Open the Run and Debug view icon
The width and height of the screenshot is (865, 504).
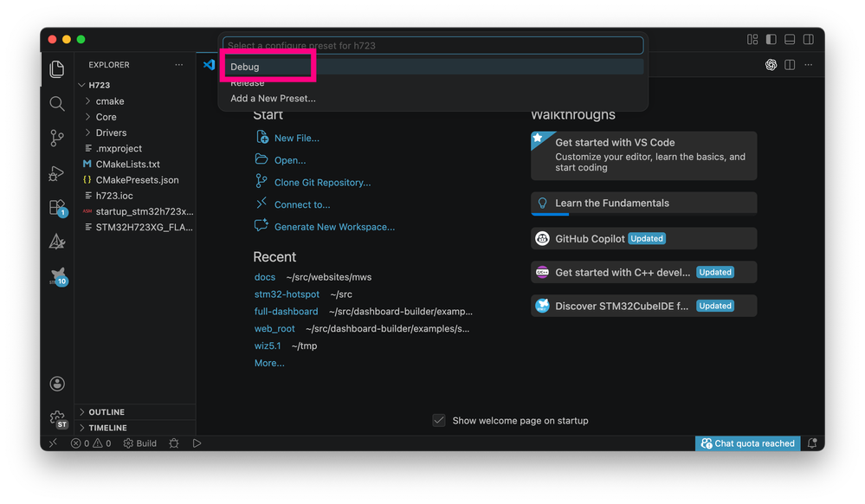click(57, 173)
